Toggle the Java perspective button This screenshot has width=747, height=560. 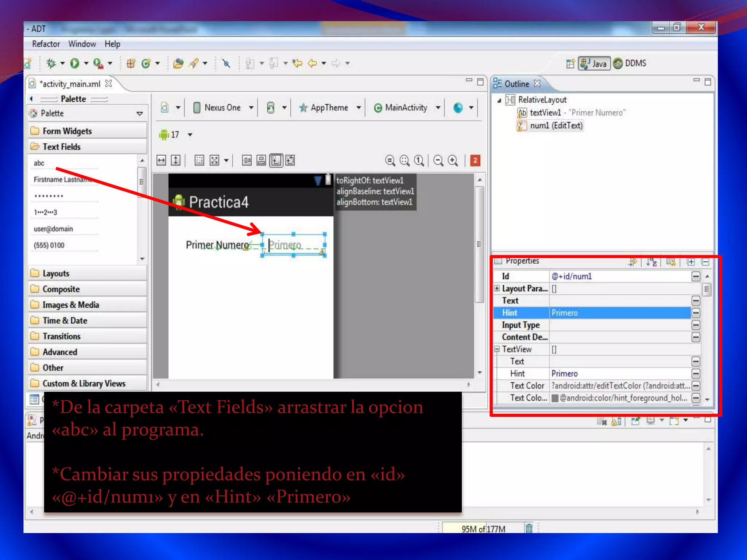point(594,64)
